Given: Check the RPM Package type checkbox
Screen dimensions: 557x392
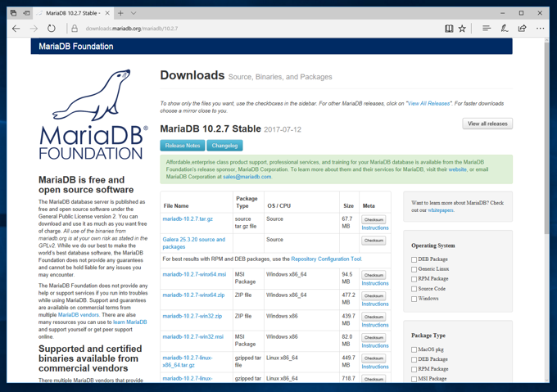Looking at the screenshot, I should 414,369.
